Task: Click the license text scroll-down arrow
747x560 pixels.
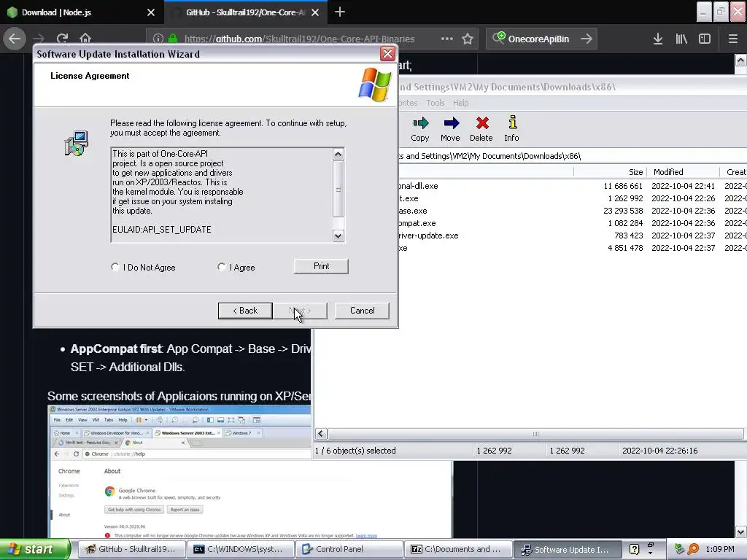Action: pos(338,236)
